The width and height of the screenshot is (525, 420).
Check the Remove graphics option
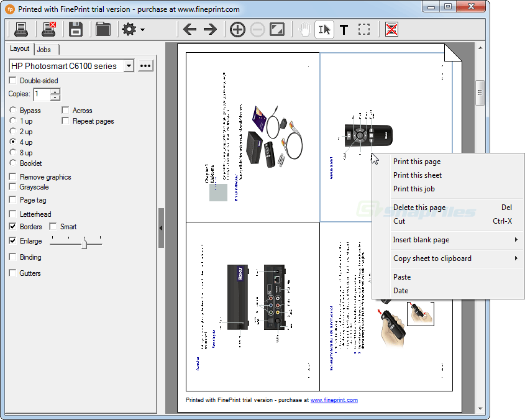click(x=12, y=176)
